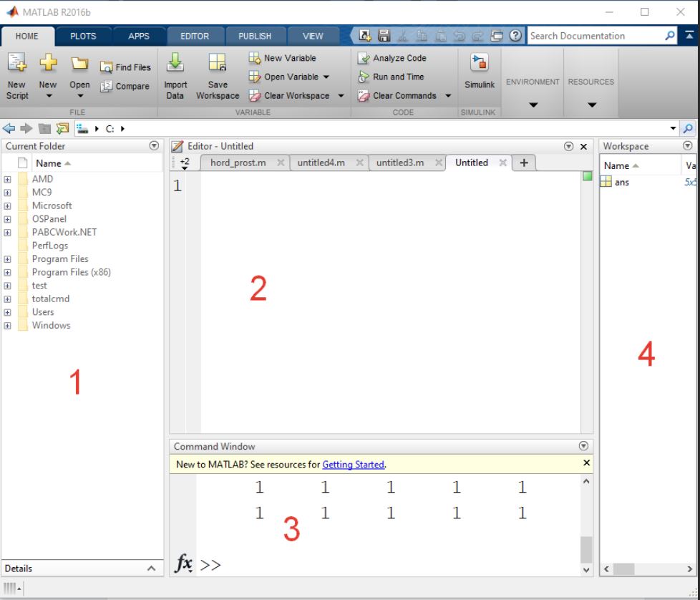Viewport: 700px width, 600px height.
Task: Open the Open Variable dropdown arrow
Action: 326,77
